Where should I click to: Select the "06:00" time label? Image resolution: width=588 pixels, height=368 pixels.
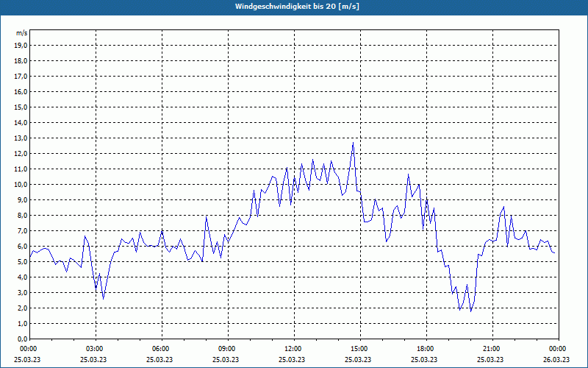coord(162,349)
